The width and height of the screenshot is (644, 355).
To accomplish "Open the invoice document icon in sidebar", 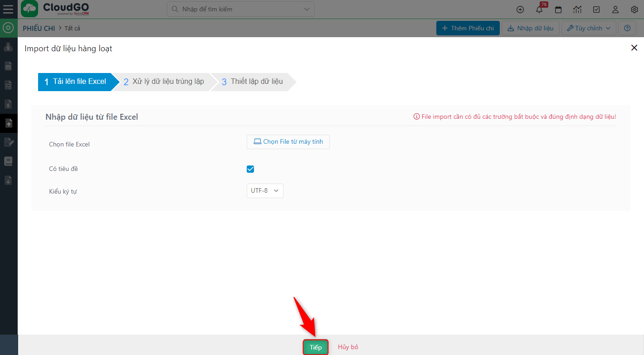I will [x=8, y=85].
